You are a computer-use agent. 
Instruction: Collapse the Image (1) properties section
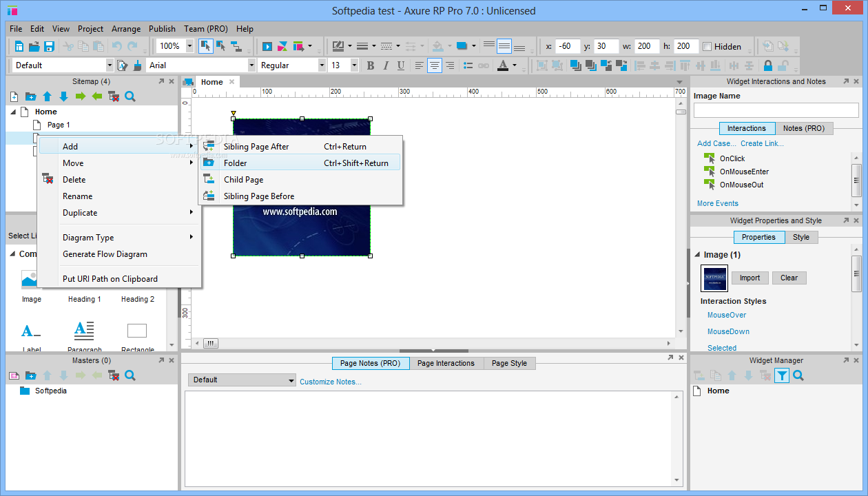[696, 255]
